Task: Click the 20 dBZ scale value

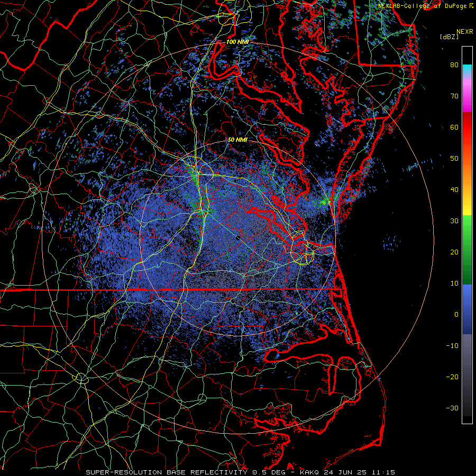Action: click(x=454, y=252)
